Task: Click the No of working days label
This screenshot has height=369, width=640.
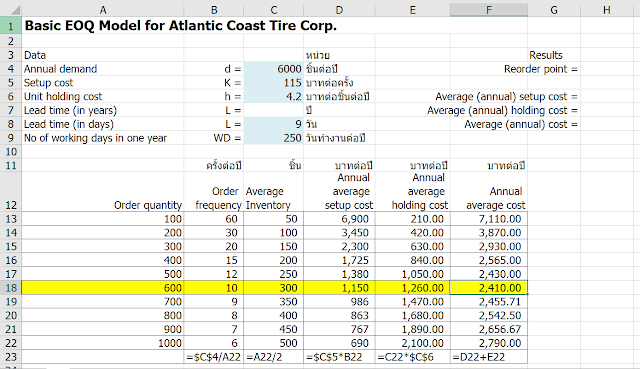Action: (95, 138)
